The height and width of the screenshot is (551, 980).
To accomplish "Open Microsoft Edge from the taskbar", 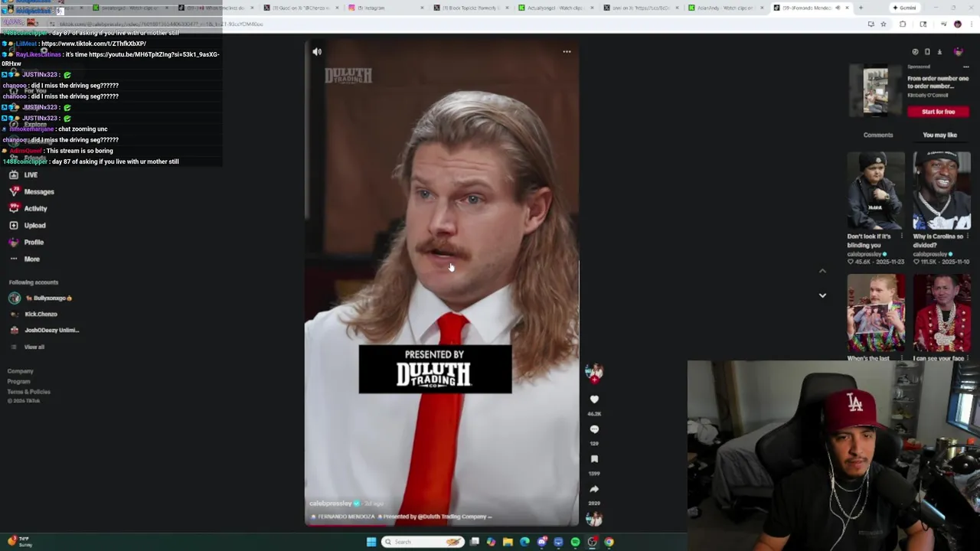I will point(524,542).
